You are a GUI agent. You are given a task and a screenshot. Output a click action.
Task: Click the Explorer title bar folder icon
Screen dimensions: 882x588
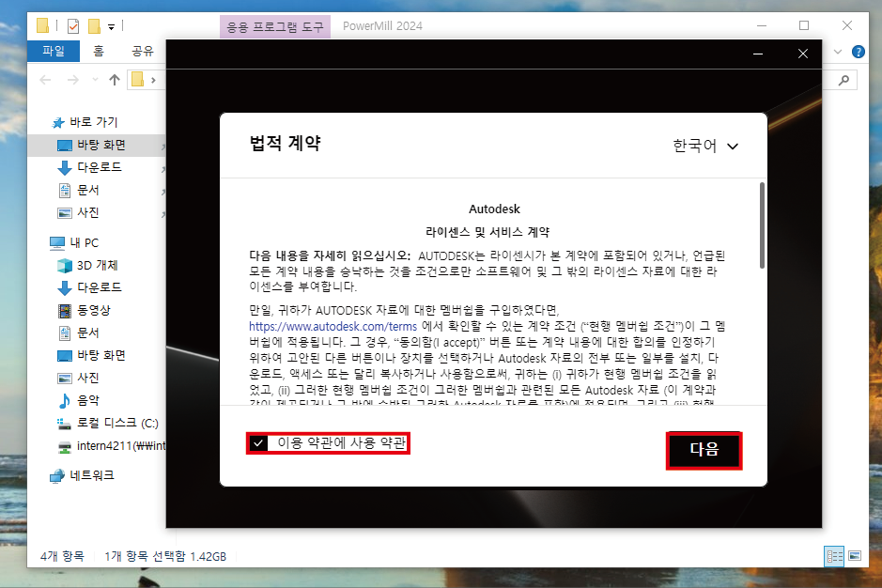click(x=43, y=25)
